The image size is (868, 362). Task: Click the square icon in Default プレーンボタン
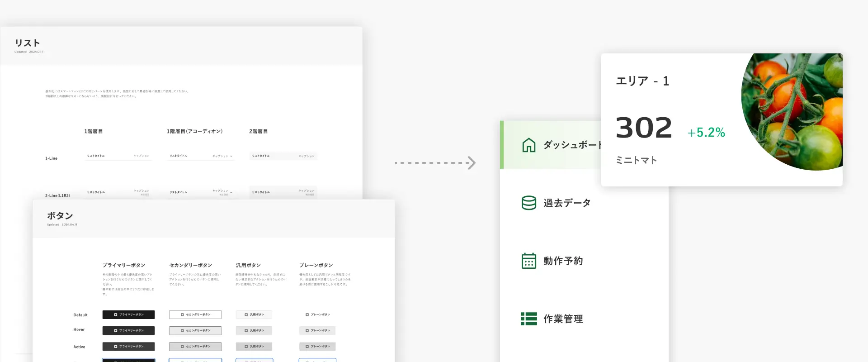pyautogui.click(x=307, y=314)
